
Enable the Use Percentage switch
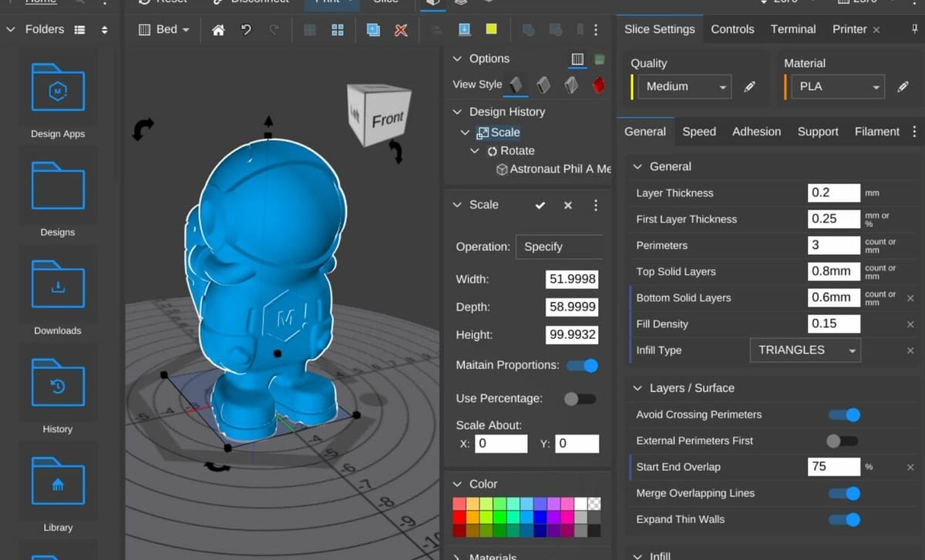pyautogui.click(x=580, y=399)
